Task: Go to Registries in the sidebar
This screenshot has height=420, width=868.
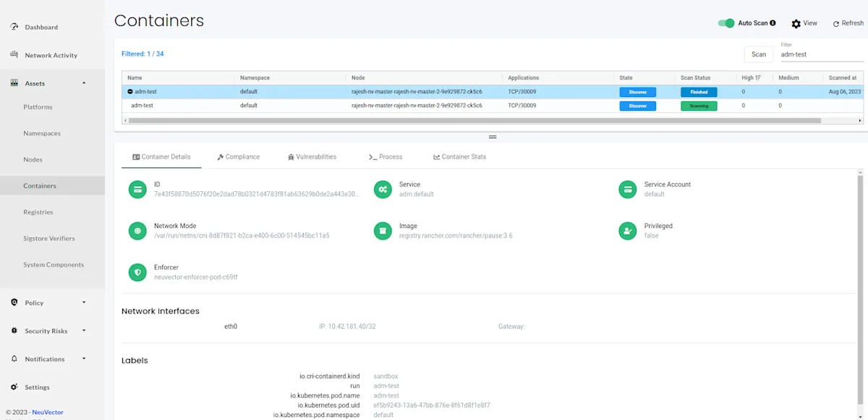Action: [x=38, y=212]
